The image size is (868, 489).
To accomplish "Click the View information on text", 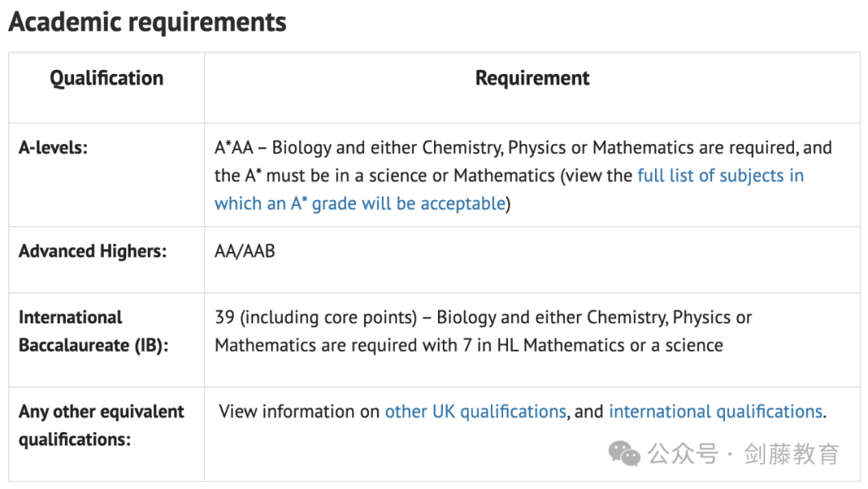I will point(299,412).
